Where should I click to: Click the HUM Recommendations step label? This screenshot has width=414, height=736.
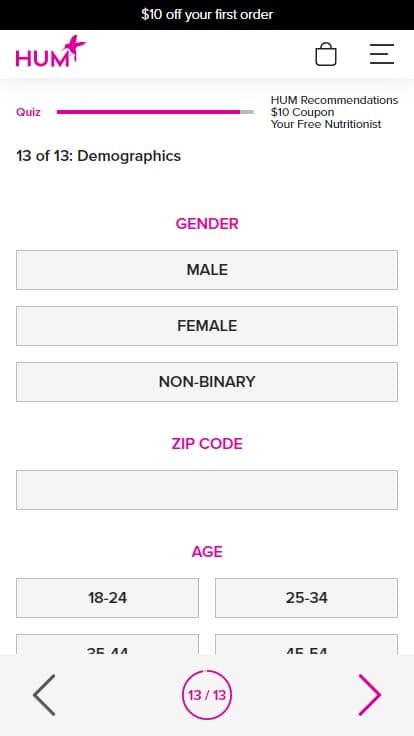tap(334, 100)
